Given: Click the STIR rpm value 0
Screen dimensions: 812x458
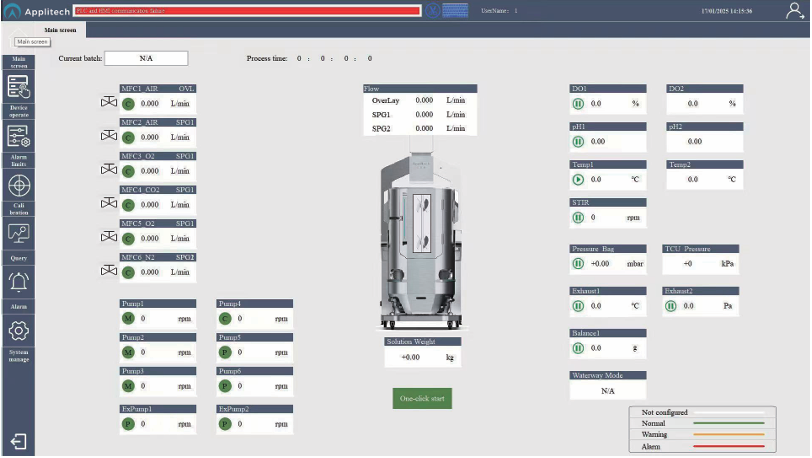Looking at the screenshot, I should pyautogui.click(x=593, y=218).
